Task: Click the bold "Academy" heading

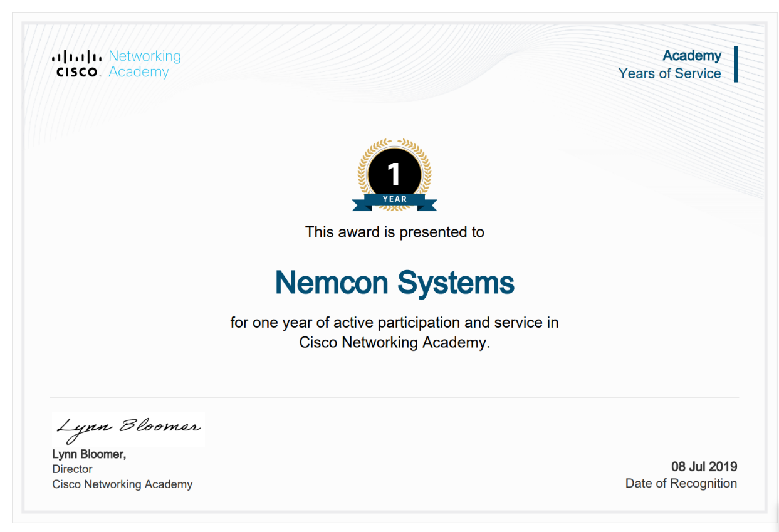Action: 692,56
